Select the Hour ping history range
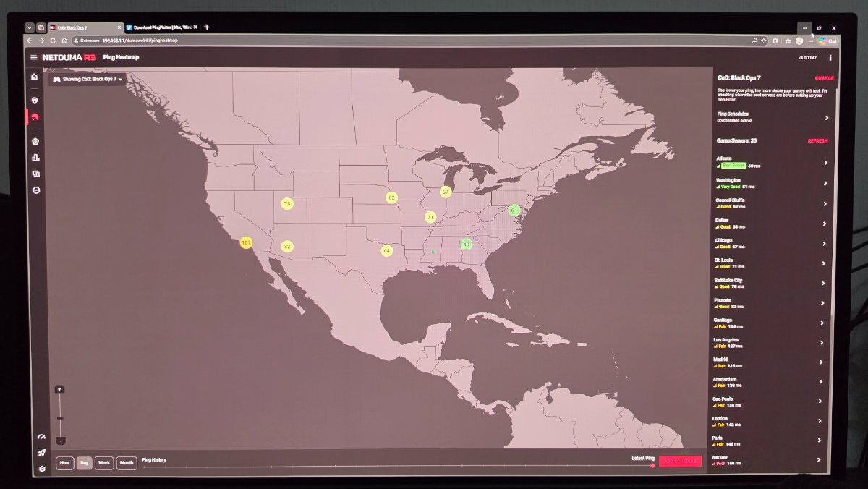 point(65,463)
